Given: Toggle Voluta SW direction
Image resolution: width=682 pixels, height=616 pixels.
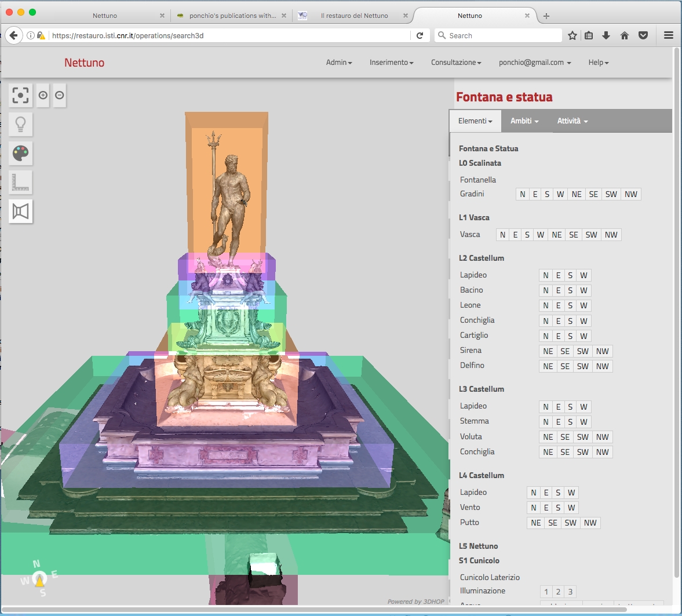Looking at the screenshot, I should click(583, 437).
